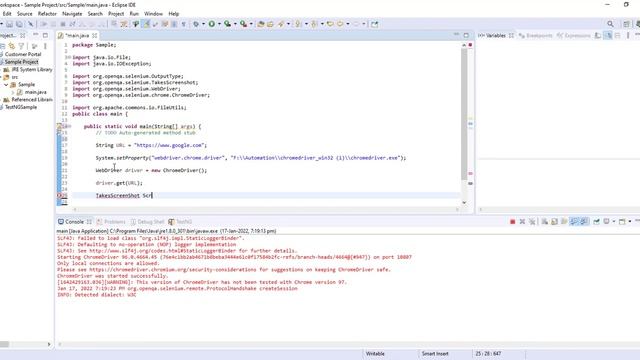Click the editor vertical scrollbar thumb
This screenshot has height=360, width=640.
tap(464, 114)
